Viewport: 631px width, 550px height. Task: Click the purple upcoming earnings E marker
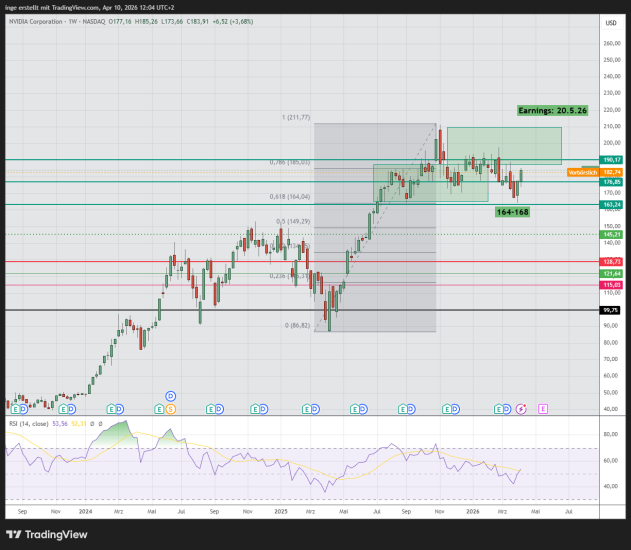542,409
